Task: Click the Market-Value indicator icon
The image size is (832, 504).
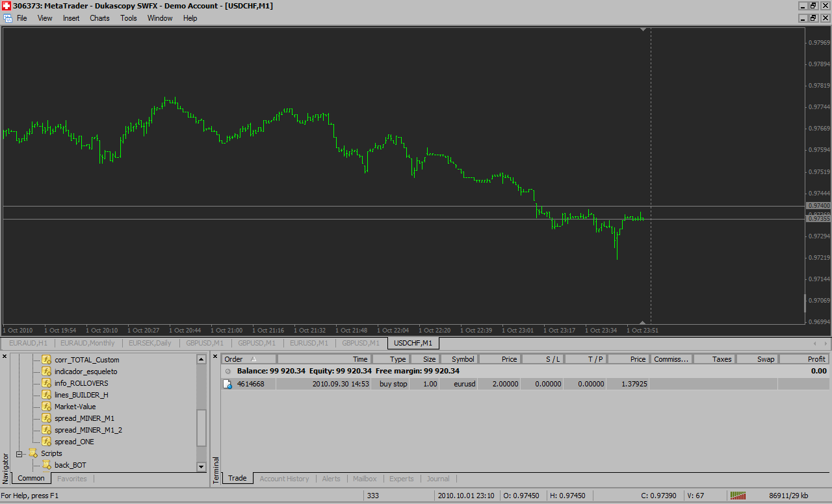Action: 46,407
